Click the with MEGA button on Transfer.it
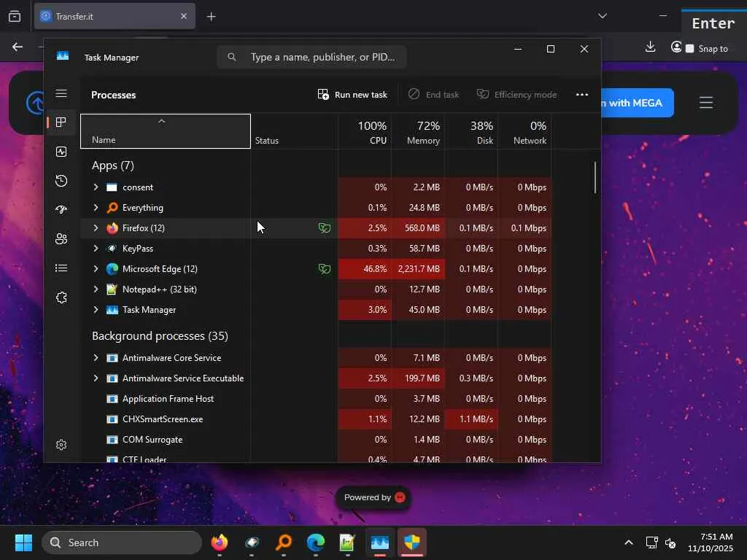The image size is (747, 560). pos(638,103)
